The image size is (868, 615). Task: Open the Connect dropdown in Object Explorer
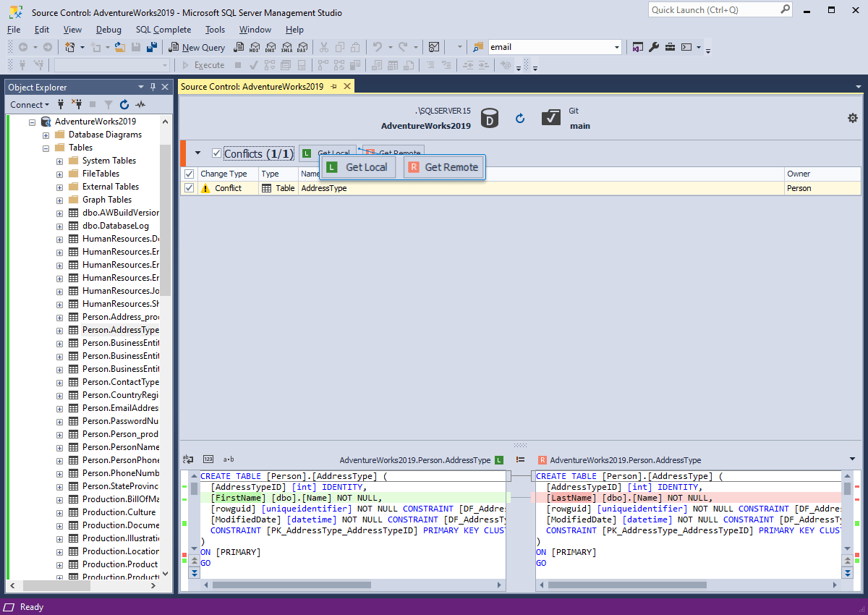pyautogui.click(x=30, y=104)
